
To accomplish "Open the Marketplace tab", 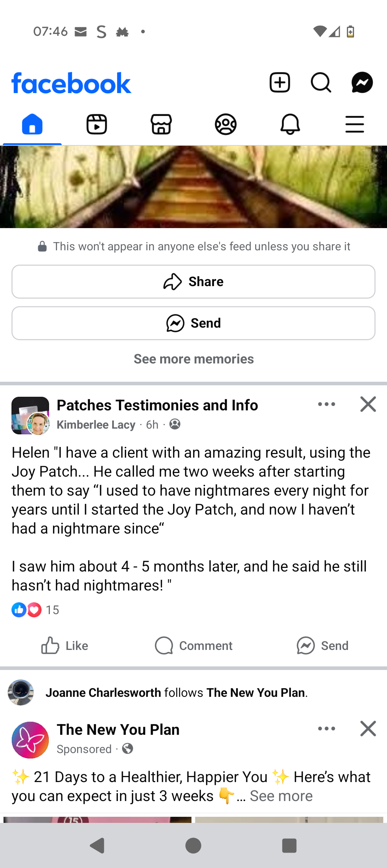I will click(161, 125).
